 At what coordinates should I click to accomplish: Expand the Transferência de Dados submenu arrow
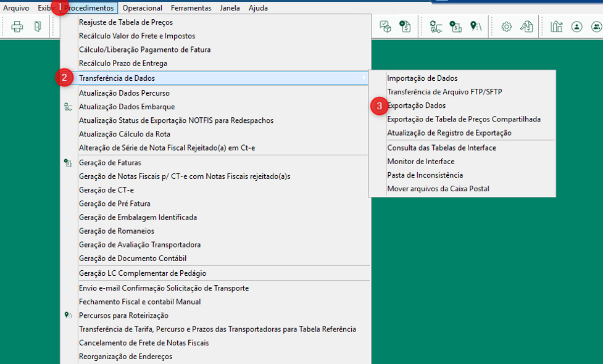point(364,78)
